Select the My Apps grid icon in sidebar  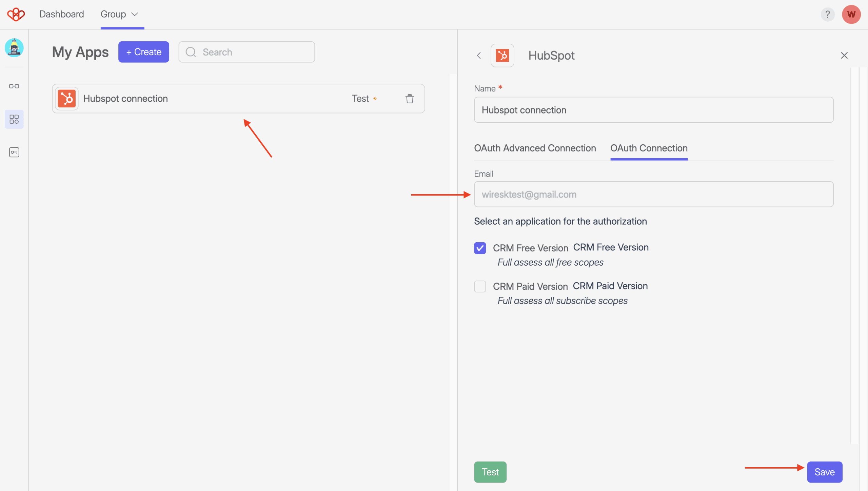[x=14, y=119]
